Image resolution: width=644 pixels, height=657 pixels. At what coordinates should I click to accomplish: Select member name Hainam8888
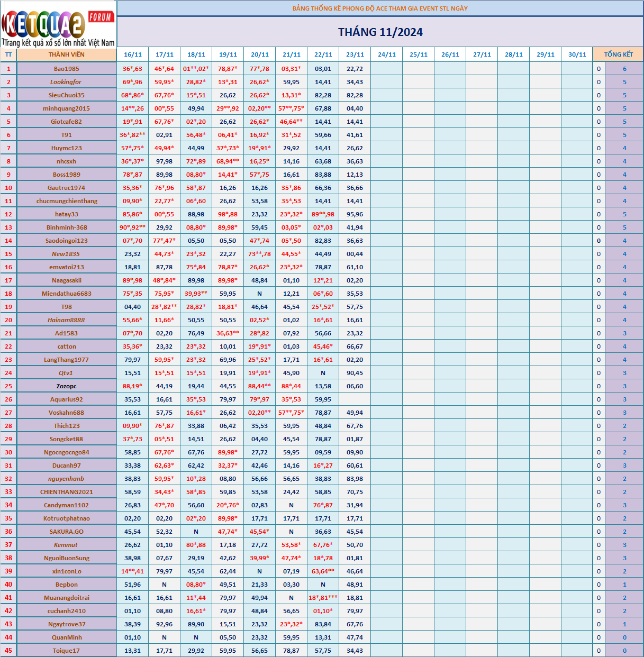coord(67,320)
